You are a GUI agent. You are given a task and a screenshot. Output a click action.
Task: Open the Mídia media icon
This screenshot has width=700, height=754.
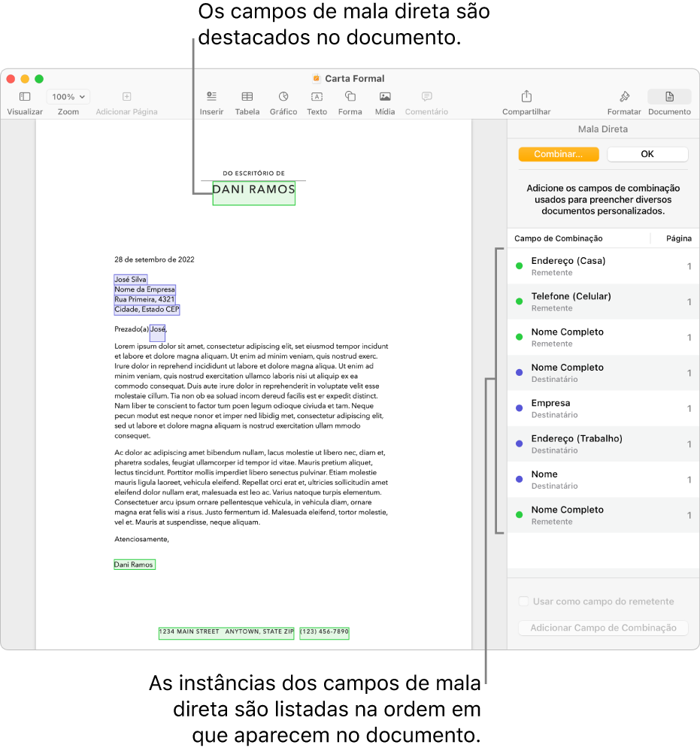(385, 97)
